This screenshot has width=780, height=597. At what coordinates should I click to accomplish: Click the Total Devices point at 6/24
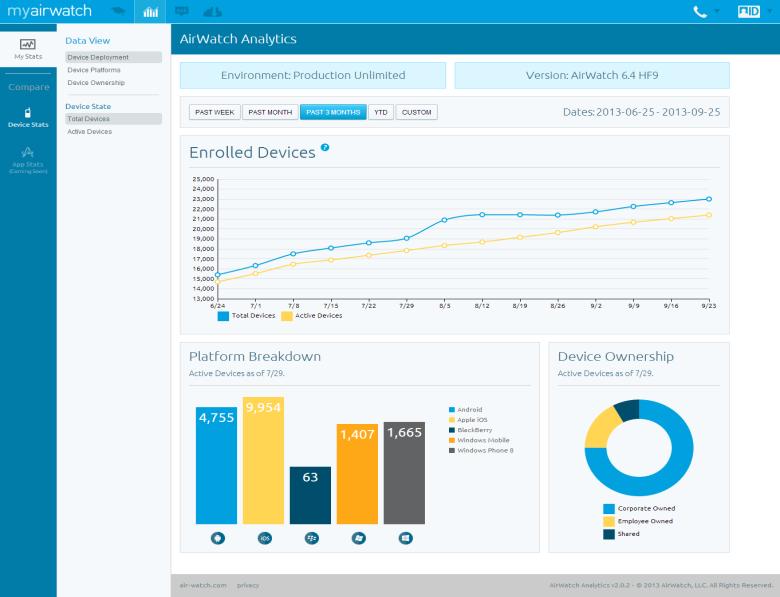point(217,275)
